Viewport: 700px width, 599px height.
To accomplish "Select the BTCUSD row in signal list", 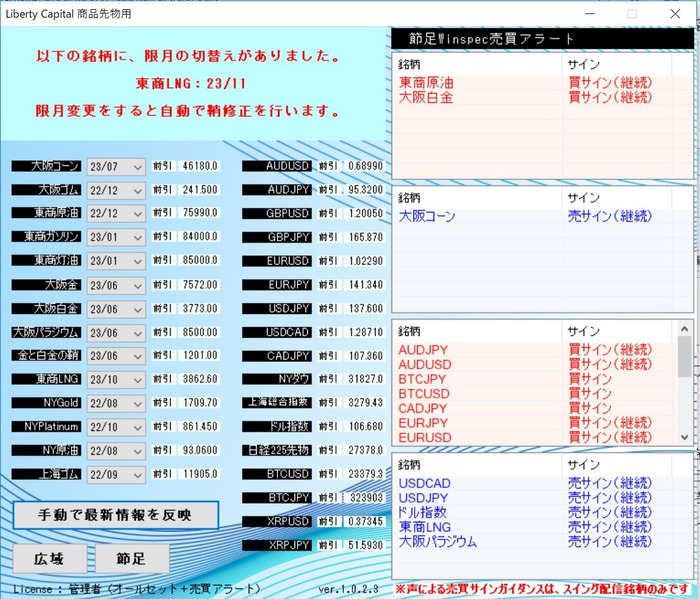I will tap(535, 394).
